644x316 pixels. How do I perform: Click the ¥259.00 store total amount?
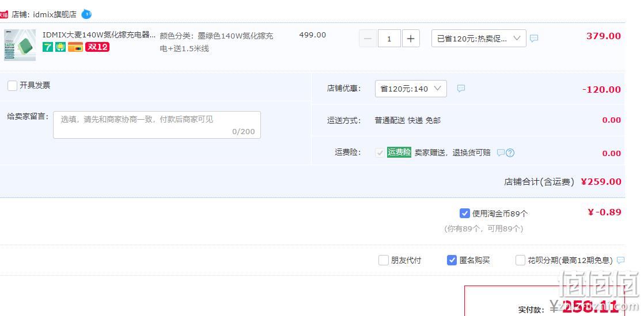click(x=601, y=182)
